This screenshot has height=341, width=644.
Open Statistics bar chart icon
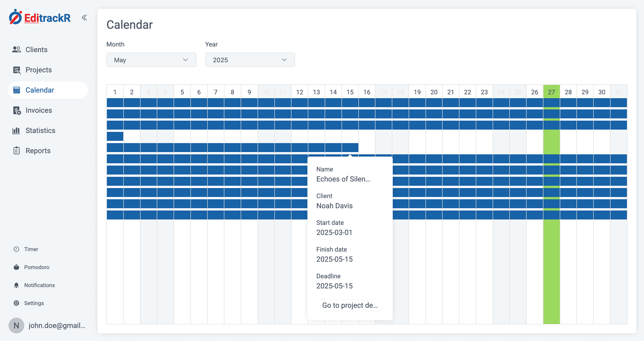(x=16, y=131)
